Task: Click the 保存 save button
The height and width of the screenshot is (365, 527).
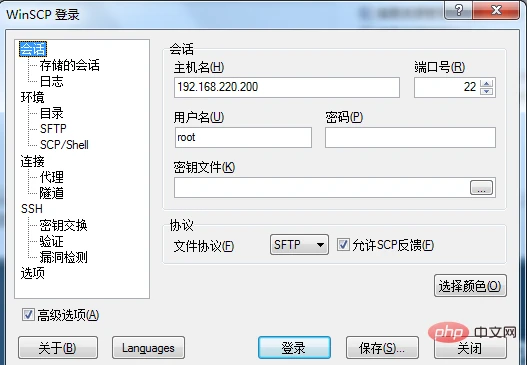Action: [382, 348]
